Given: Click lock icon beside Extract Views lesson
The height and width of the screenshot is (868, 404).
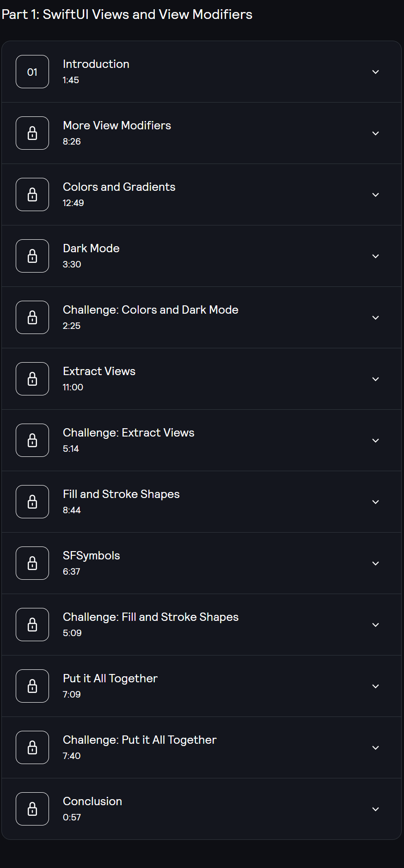Looking at the screenshot, I should pos(32,379).
